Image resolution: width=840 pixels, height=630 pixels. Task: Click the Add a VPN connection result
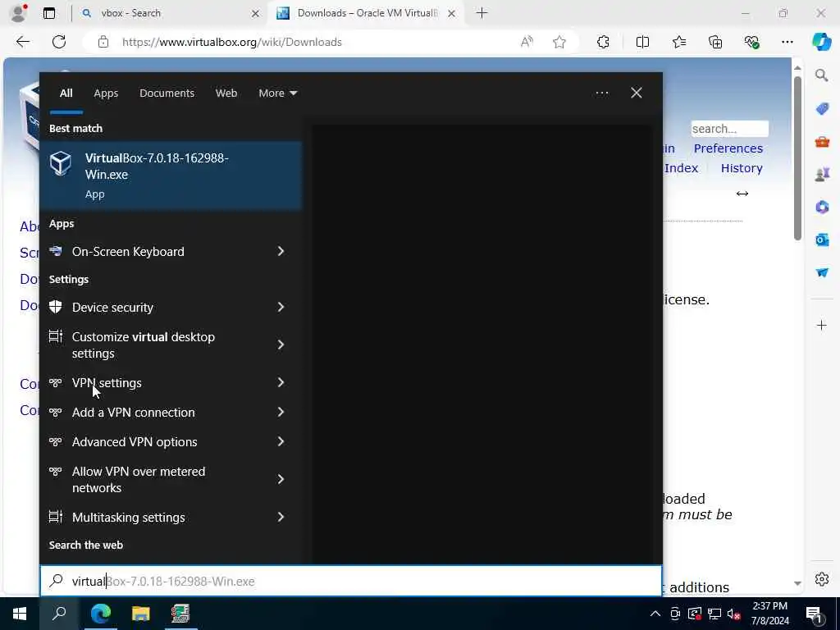[171, 412]
